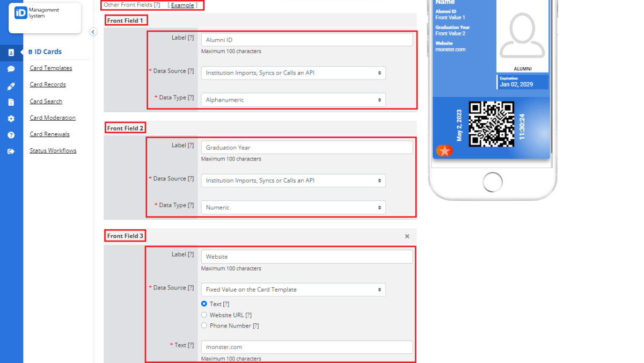Click May 2, 2023 date on card preview
The height and width of the screenshot is (363, 644).
coord(459,126)
